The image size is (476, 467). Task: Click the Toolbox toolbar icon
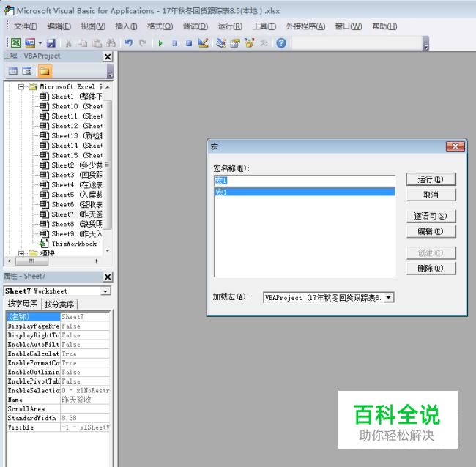tap(264, 43)
